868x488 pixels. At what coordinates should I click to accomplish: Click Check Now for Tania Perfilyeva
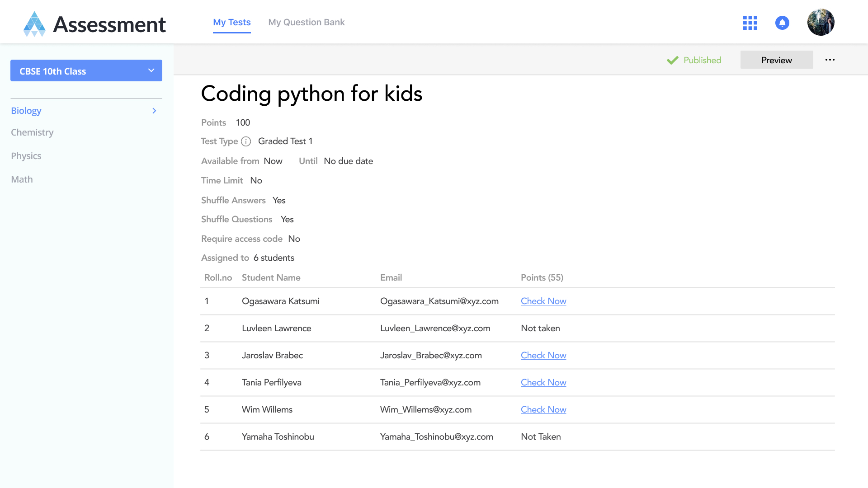tap(543, 382)
